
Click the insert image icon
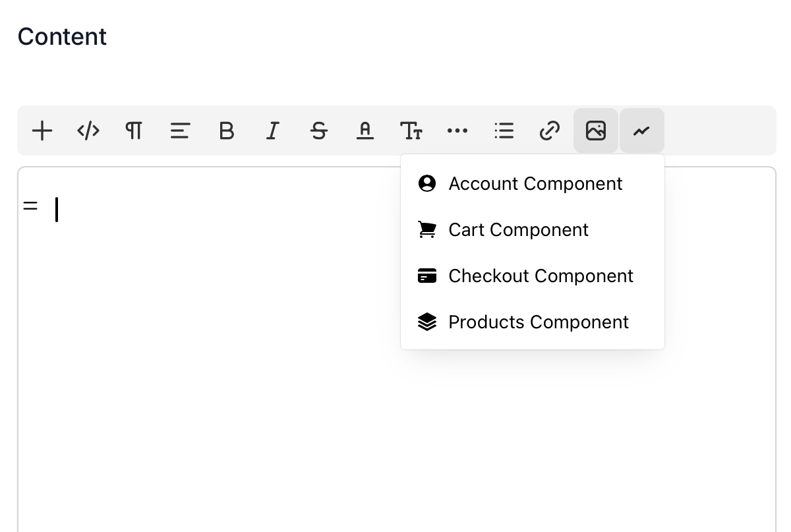tap(596, 131)
